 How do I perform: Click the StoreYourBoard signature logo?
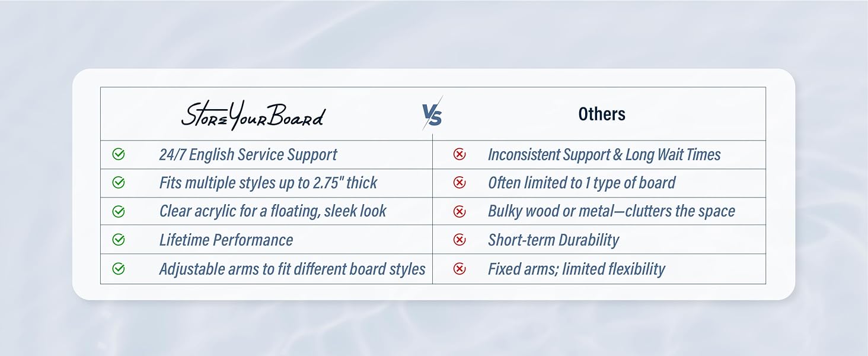click(x=253, y=115)
